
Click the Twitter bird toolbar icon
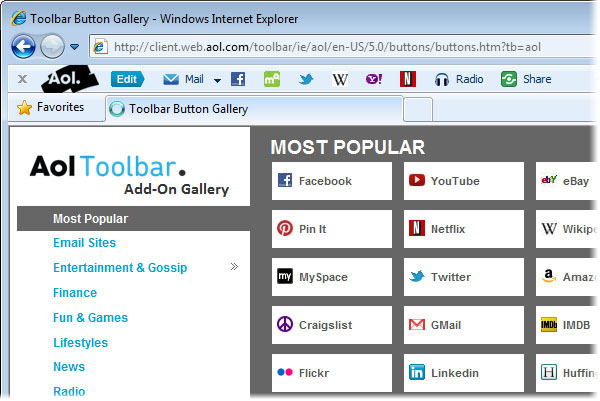tap(306, 79)
